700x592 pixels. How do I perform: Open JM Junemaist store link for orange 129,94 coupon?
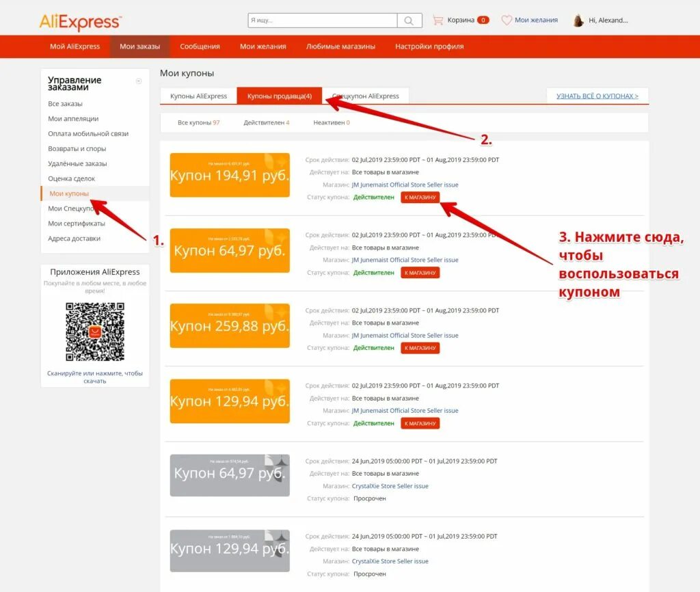(x=405, y=411)
